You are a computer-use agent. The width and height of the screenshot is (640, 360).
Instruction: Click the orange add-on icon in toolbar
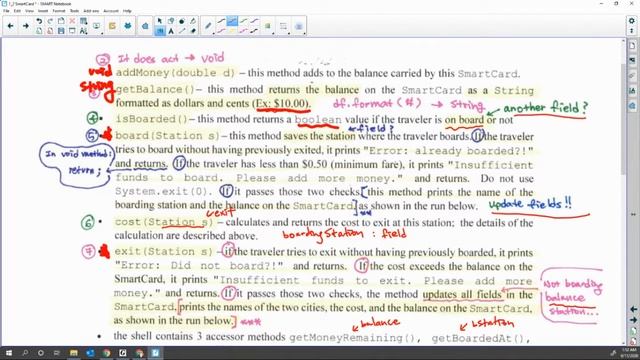click(112, 26)
